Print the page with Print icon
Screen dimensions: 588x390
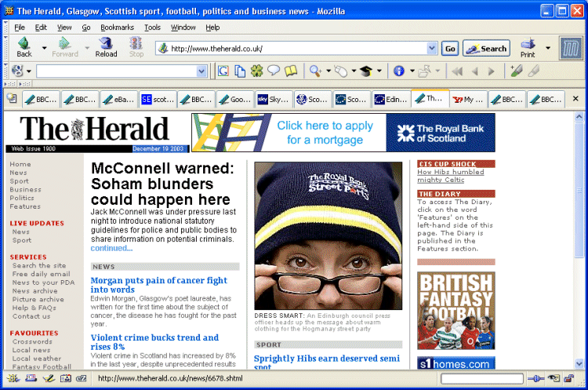point(528,48)
